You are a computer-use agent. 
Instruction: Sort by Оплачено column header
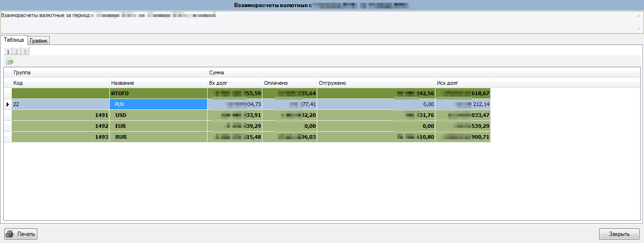[x=289, y=83]
